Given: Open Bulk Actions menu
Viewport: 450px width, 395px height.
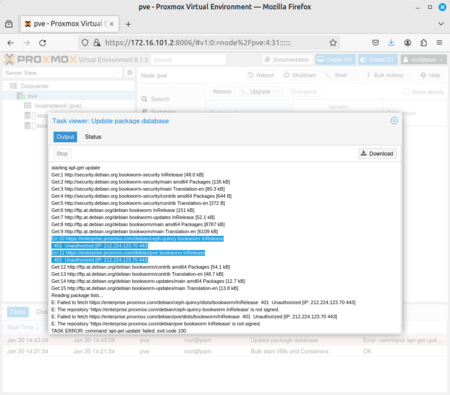Looking at the screenshot, I should click(x=389, y=75).
